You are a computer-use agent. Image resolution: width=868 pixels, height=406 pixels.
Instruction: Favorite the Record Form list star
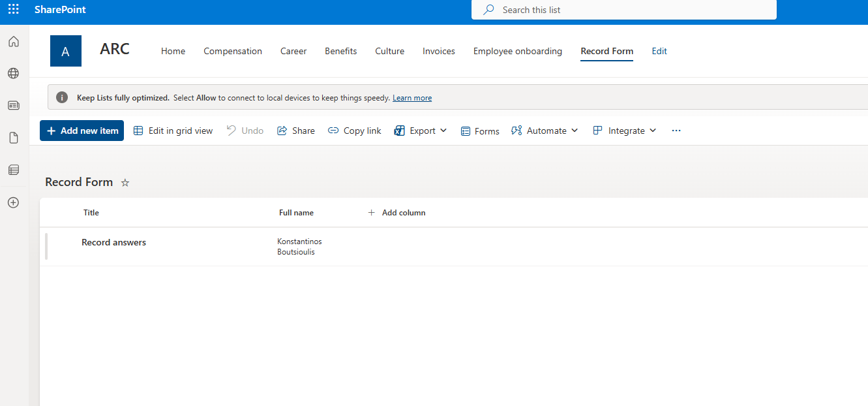coord(125,183)
